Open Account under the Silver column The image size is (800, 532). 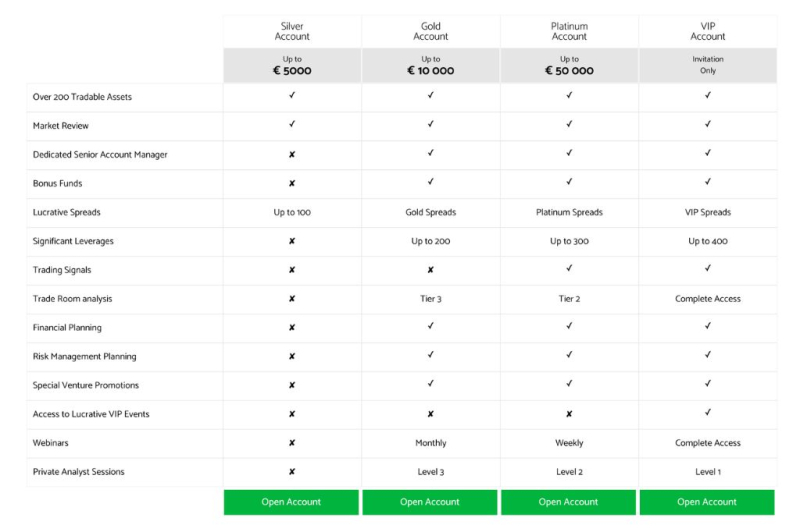[x=291, y=502]
